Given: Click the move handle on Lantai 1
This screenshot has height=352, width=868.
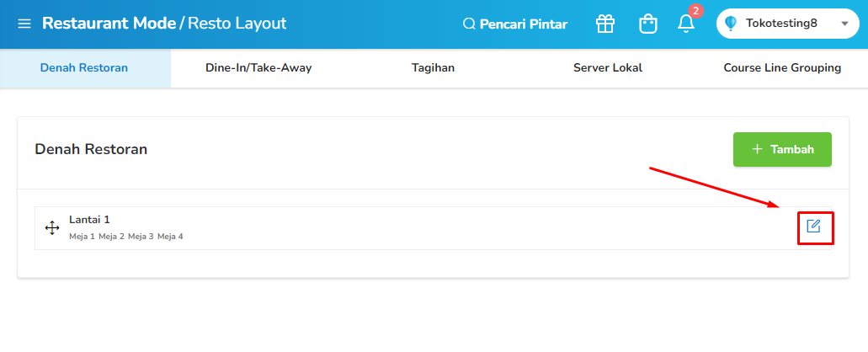Looking at the screenshot, I should click(52, 228).
